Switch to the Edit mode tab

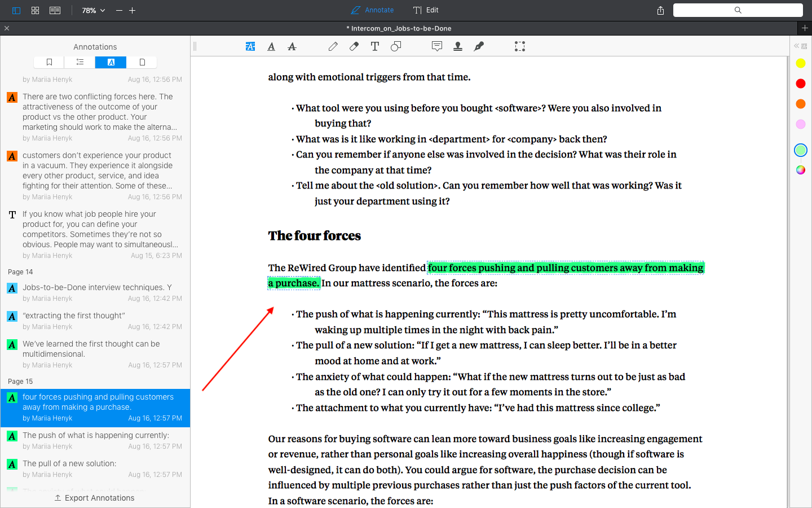pos(426,10)
